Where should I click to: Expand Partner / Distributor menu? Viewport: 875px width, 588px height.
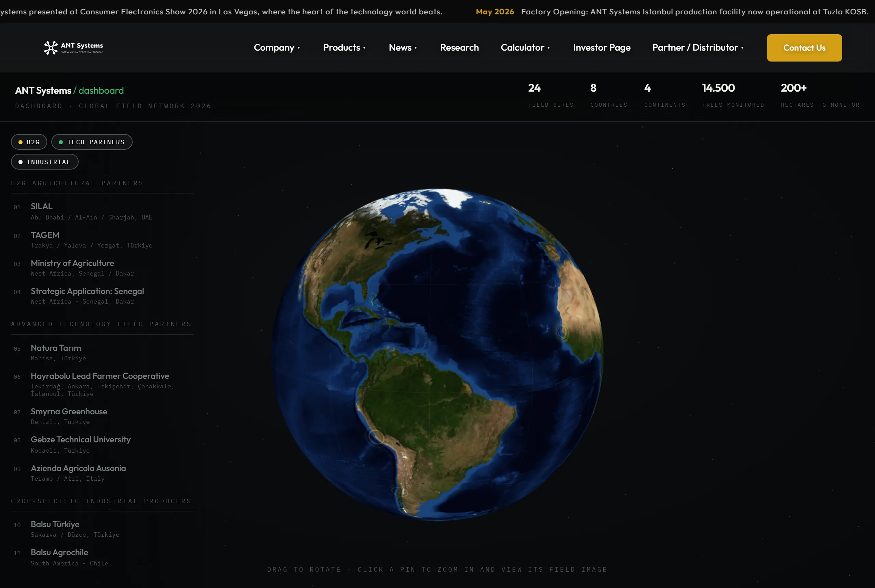tap(698, 48)
